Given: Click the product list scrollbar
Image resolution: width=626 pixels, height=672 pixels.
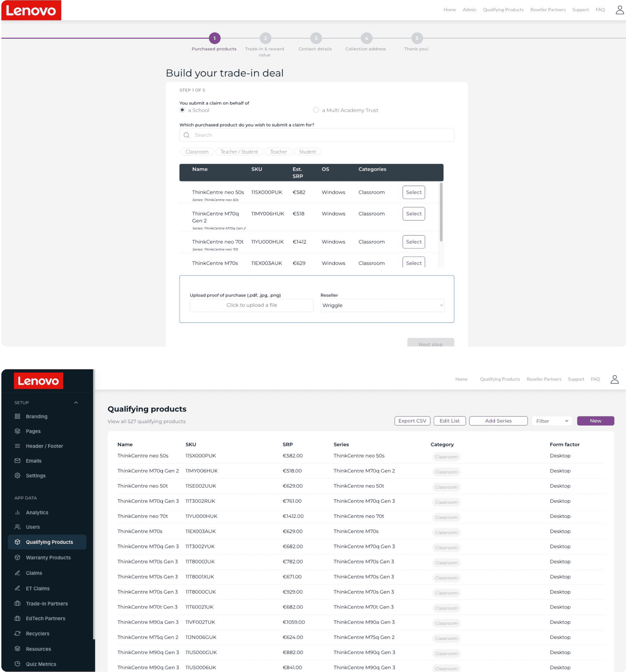Looking at the screenshot, I should click(x=441, y=212).
